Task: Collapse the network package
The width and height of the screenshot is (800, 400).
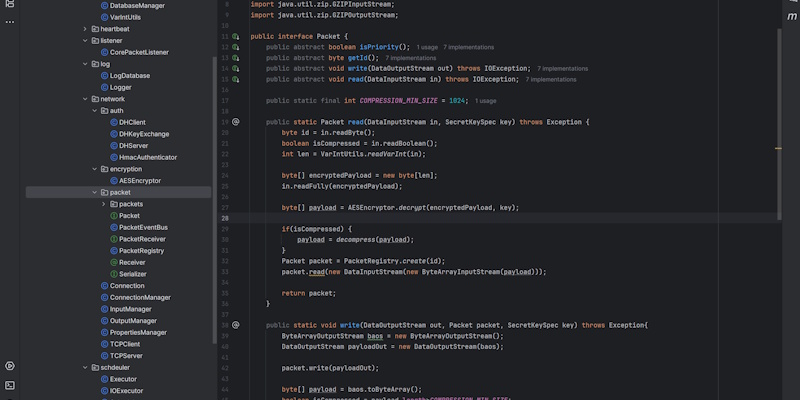Action: (x=85, y=99)
